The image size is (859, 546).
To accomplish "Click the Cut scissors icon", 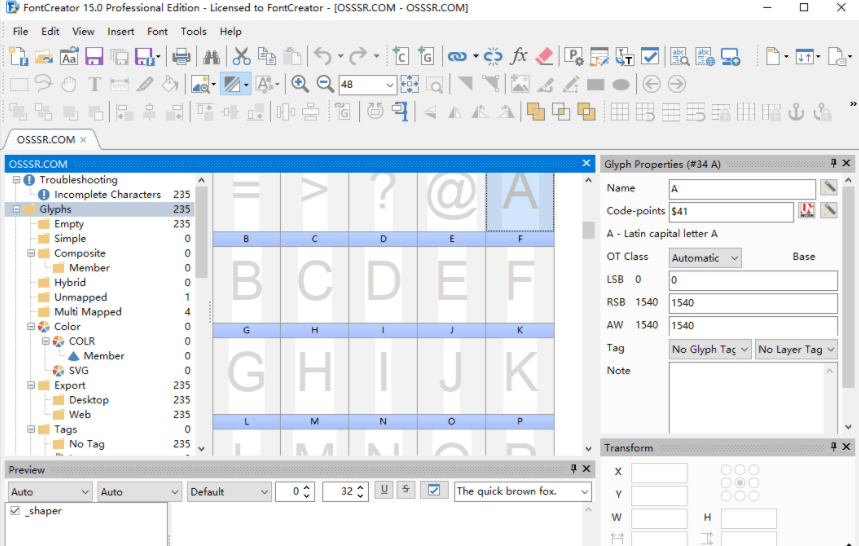I will click(x=241, y=57).
